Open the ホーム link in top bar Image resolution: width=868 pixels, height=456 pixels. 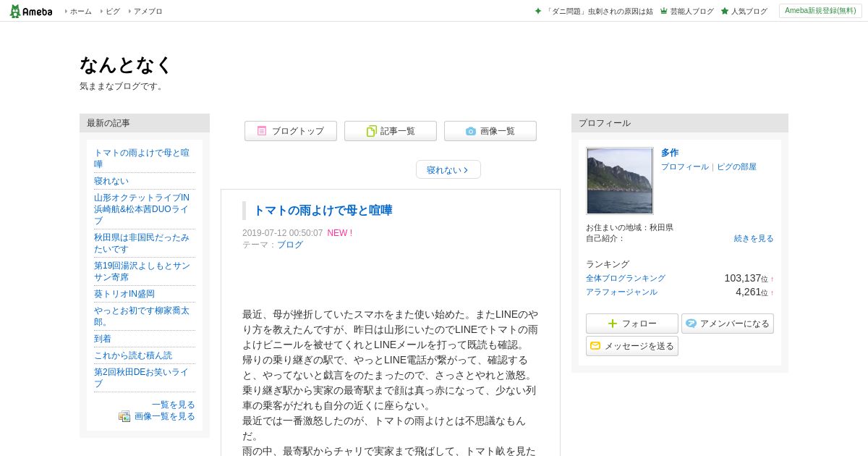pyautogui.click(x=80, y=12)
